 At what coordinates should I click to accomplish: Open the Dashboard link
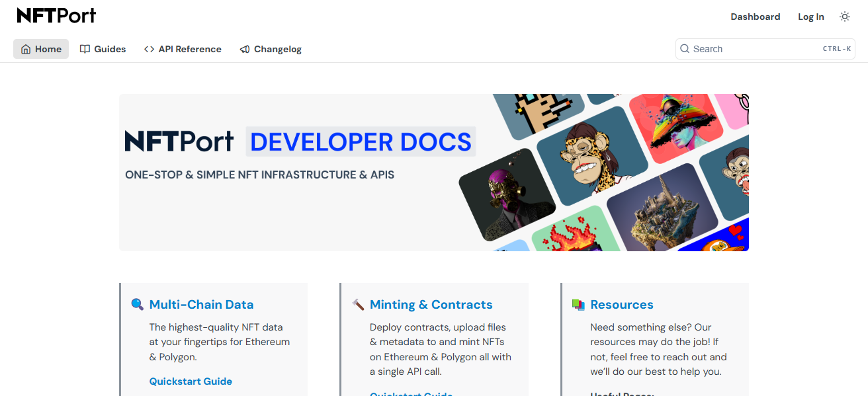(756, 17)
